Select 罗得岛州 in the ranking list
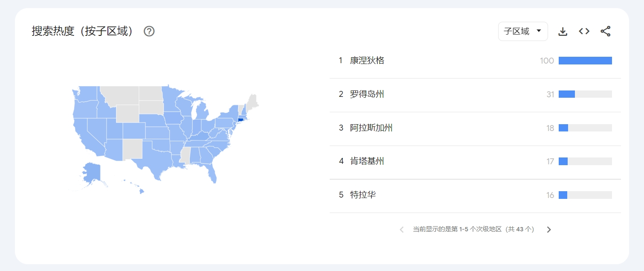 pyautogui.click(x=367, y=94)
